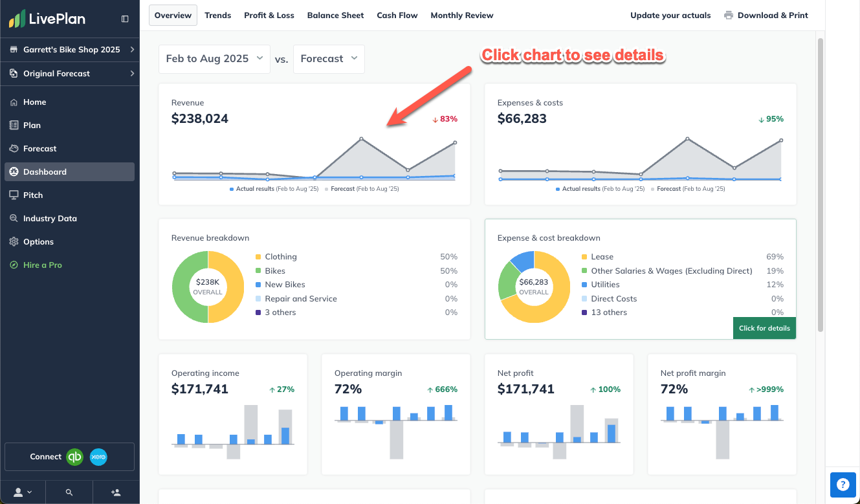
Task: Toggle the sidebar collapse control next to LivePlan
Action: [124, 19]
